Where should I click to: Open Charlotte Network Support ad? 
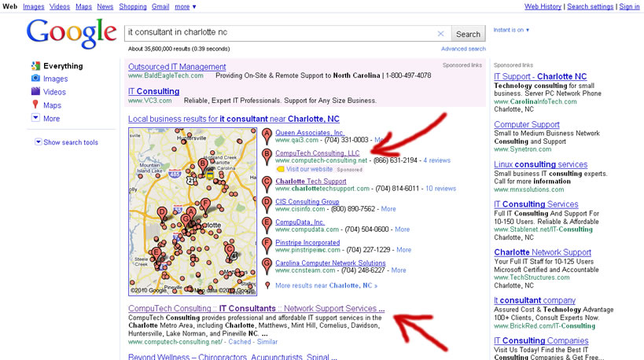click(x=543, y=252)
